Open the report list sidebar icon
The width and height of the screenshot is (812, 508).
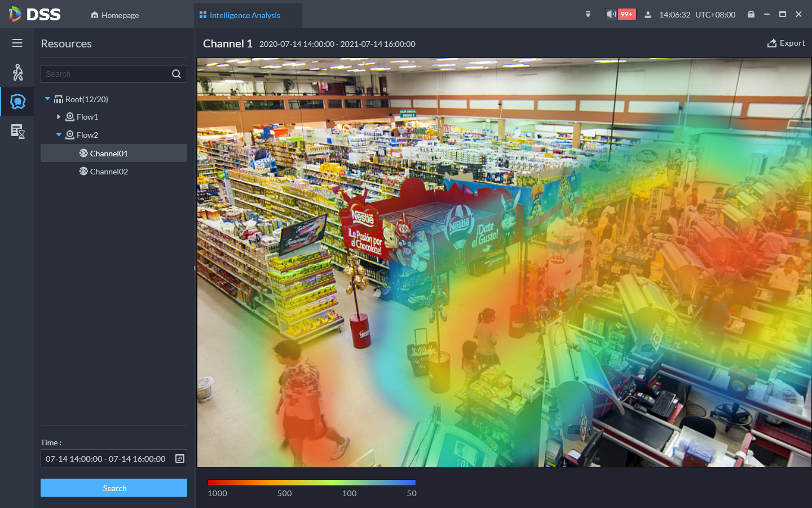tap(17, 132)
